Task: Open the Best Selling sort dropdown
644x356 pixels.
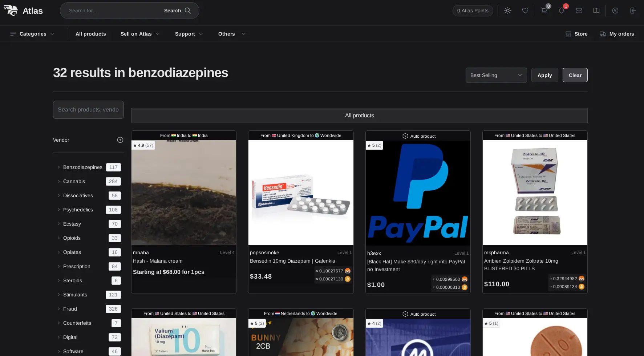Action: (x=496, y=75)
